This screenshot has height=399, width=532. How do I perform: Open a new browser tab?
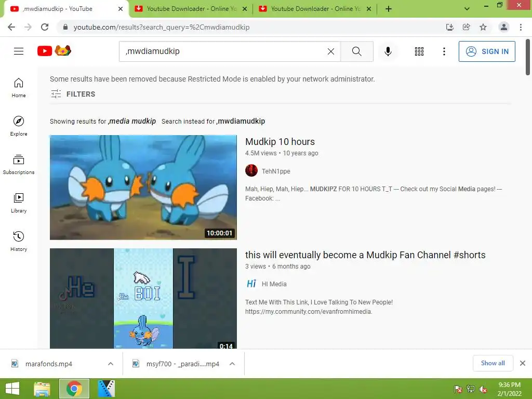pos(389,9)
